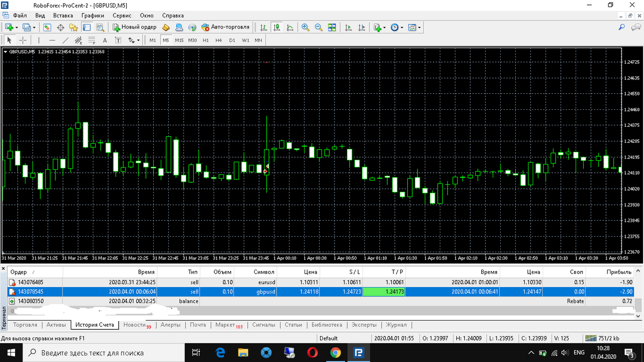Switch timeframe to M5

pyautogui.click(x=166, y=40)
